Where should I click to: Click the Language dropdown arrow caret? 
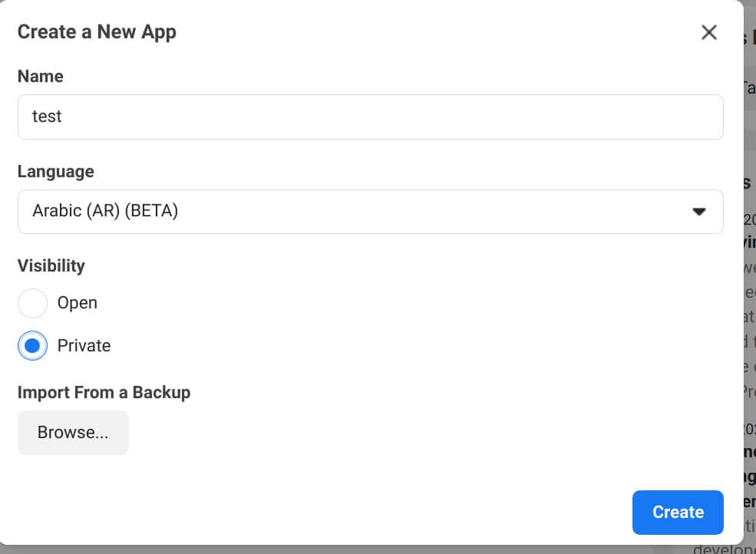698,212
